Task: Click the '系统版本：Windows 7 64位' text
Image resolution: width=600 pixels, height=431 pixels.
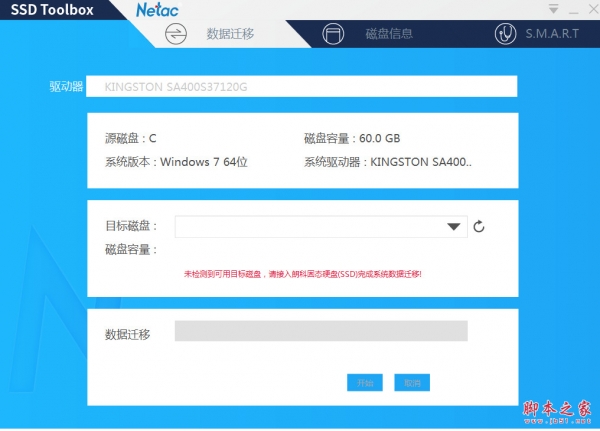Action: point(176,162)
